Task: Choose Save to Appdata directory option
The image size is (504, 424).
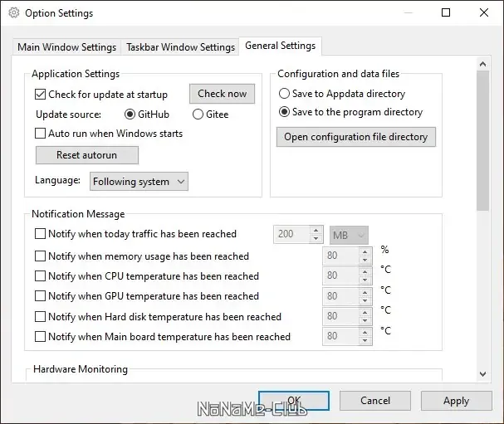Action: [285, 95]
